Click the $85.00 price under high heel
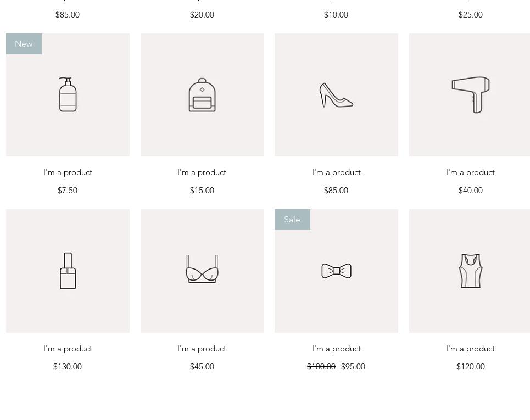Image resolution: width=530 pixels, height=420 pixels. [x=336, y=191]
